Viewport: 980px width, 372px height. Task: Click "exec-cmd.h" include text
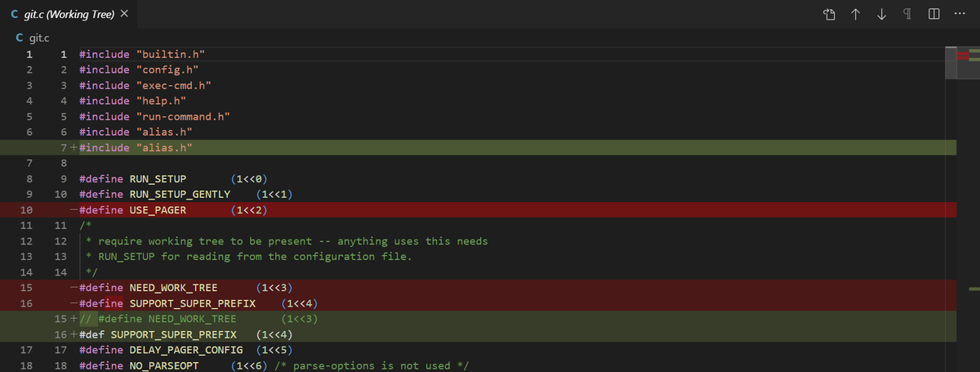tap(174, 85)
